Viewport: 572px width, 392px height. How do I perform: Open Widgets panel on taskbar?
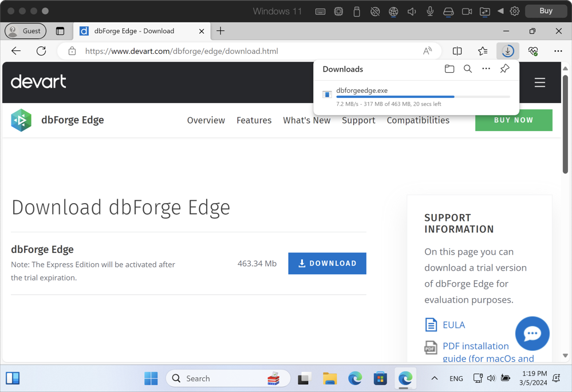click(13, 378)
